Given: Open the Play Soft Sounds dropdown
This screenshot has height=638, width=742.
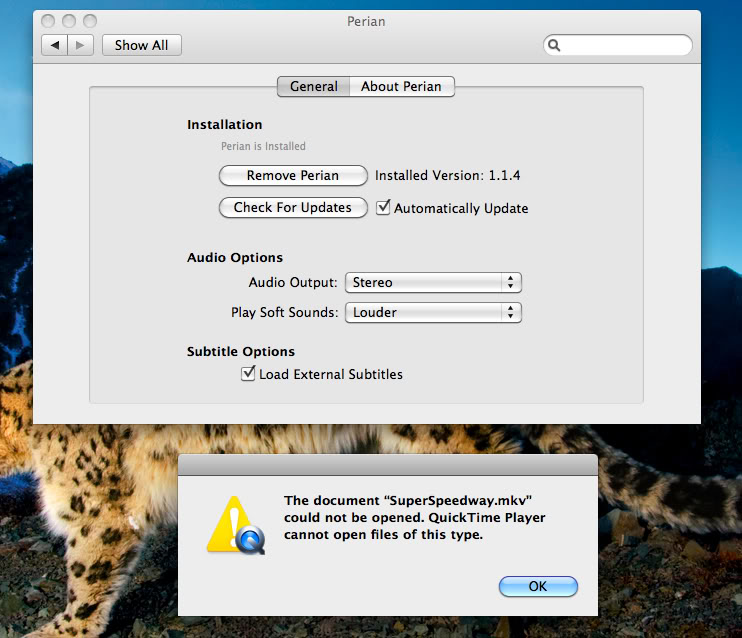Looking at the screenshot, I should (x=433, y=312).
